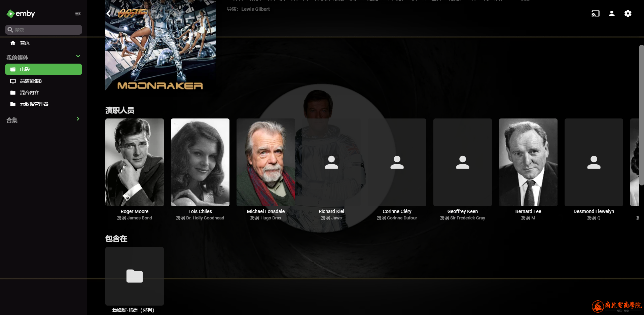Click Corinne Cléry placeholder person icon

[x=397, y=162]
